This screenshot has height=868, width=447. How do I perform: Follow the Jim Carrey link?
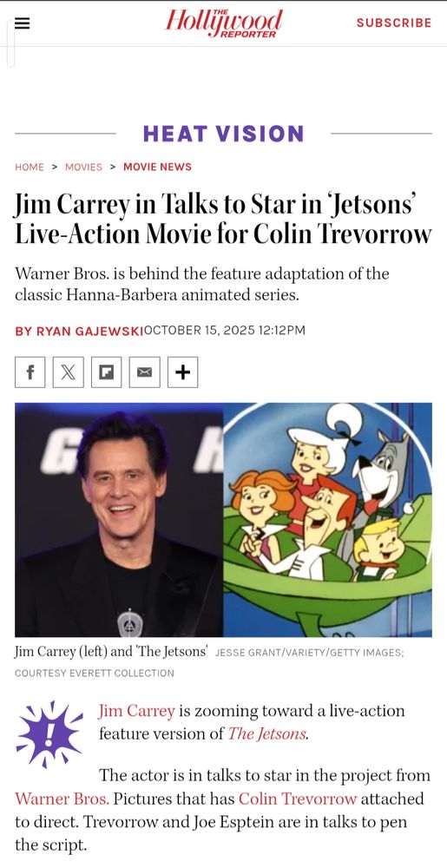pyautogui.click(x=136, y=710)
